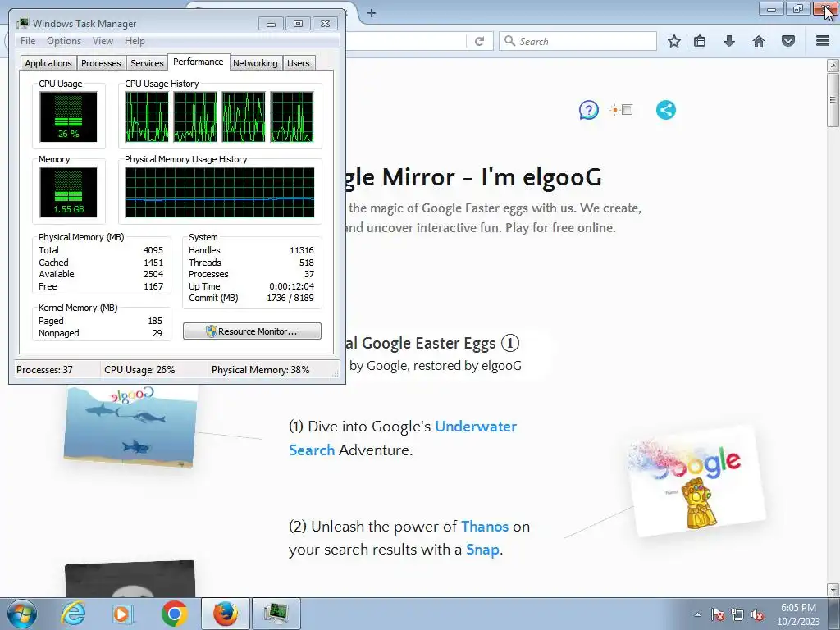Open Resource Monitor button

click(253, 331)
